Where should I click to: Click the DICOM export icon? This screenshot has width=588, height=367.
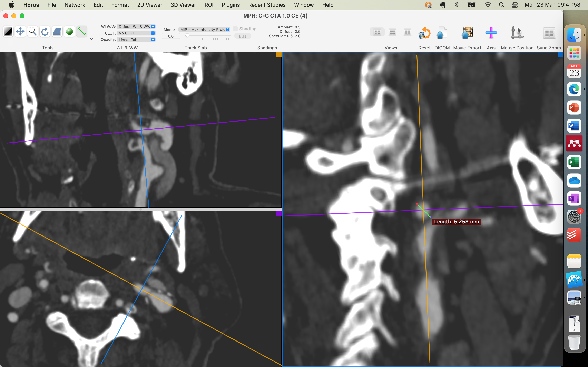442,33
